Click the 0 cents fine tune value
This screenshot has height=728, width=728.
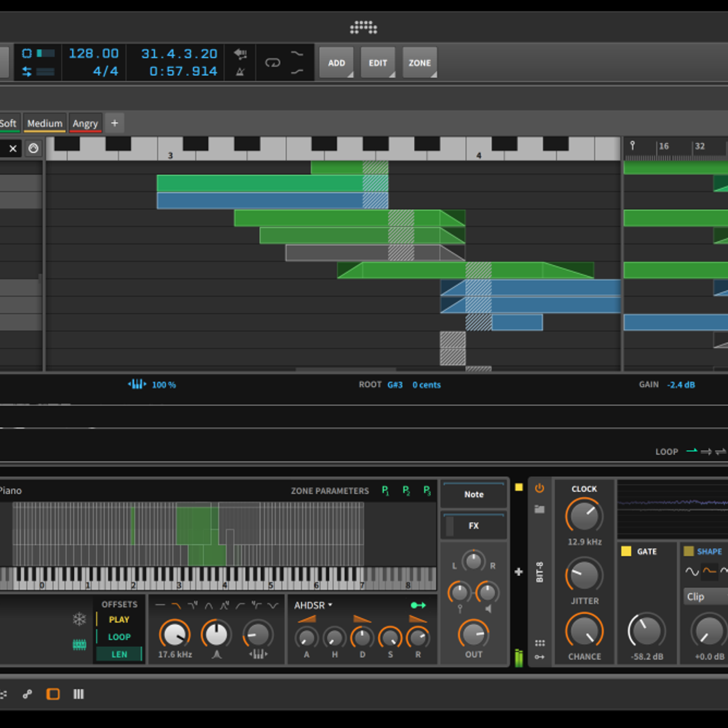pos(426,385)
